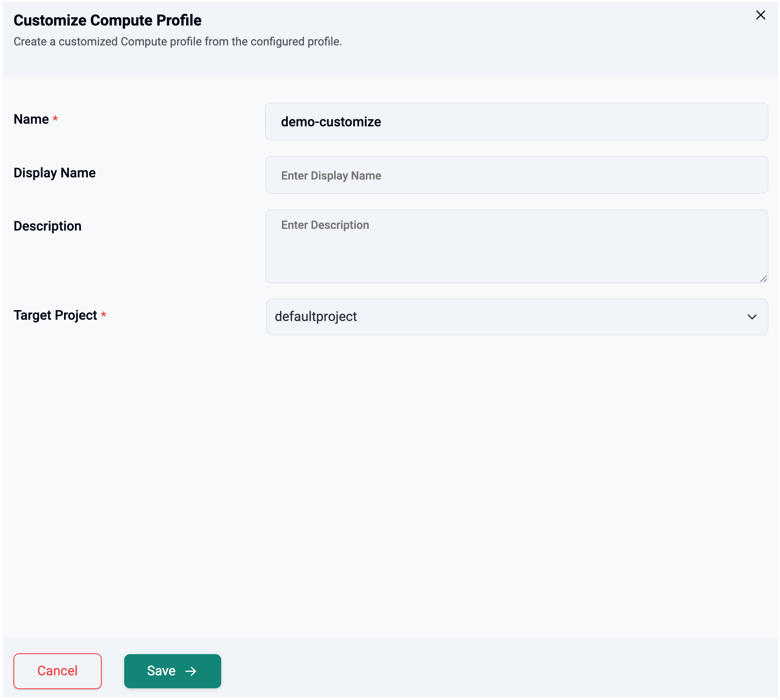Click the red asterisk beside Target Project
The image size is (780, 700).
(x=103, y=315)
